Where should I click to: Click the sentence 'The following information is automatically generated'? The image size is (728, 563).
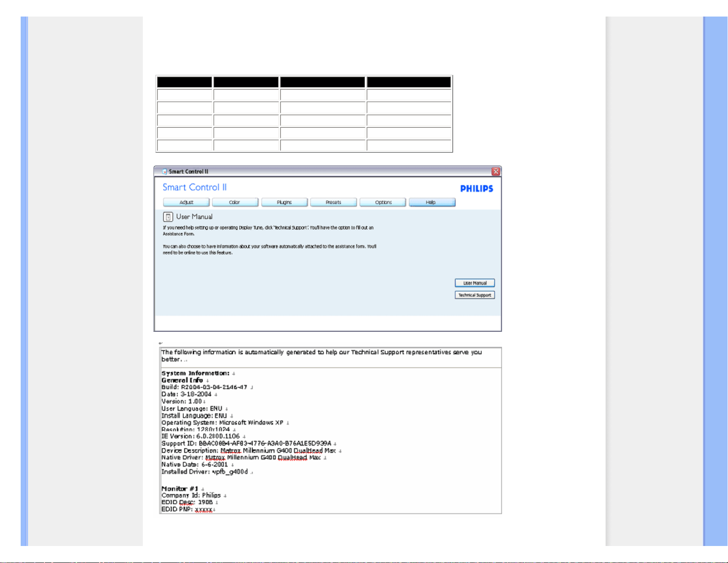322,356
